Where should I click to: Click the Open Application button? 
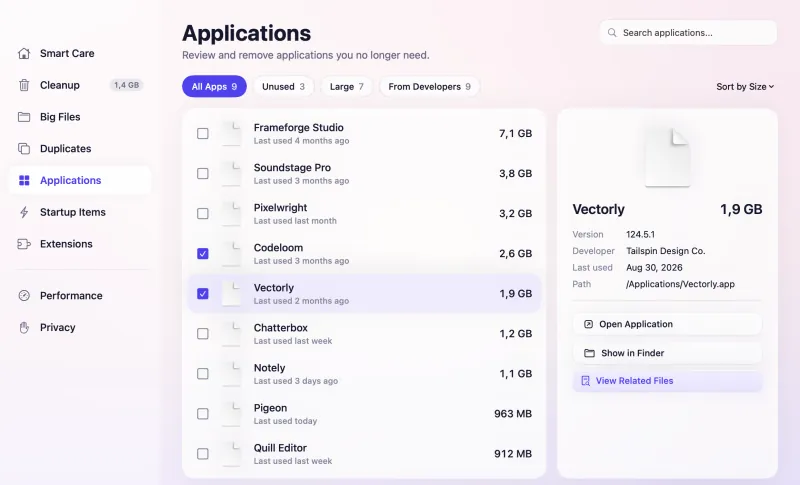point(667,324)
